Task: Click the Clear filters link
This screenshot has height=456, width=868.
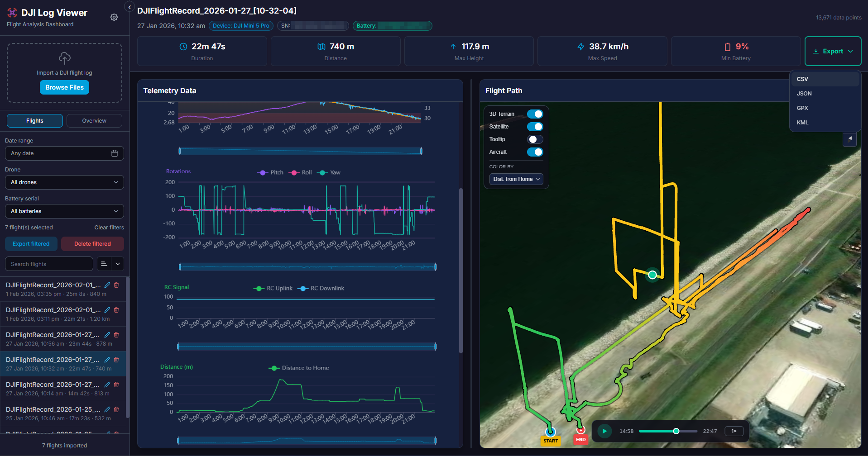Action: click(109, 227)
